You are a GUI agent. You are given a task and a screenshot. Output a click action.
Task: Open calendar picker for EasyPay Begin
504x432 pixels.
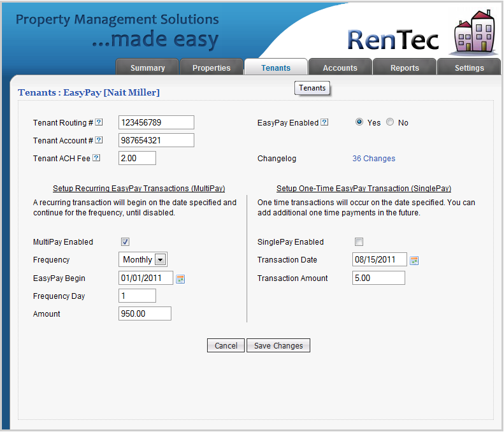(x=180, y=279)
